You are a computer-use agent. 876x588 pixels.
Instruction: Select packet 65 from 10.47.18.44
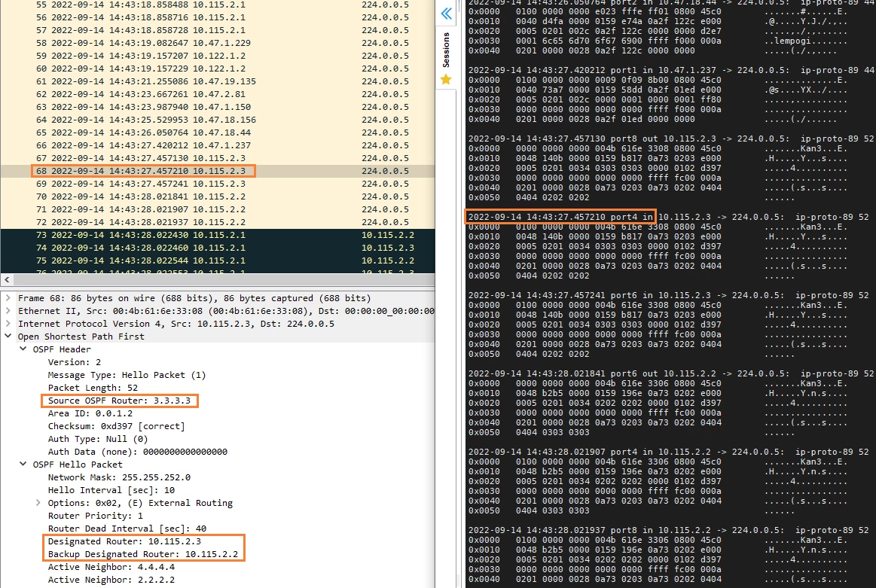pyautogui.click(x=218, y=133)
